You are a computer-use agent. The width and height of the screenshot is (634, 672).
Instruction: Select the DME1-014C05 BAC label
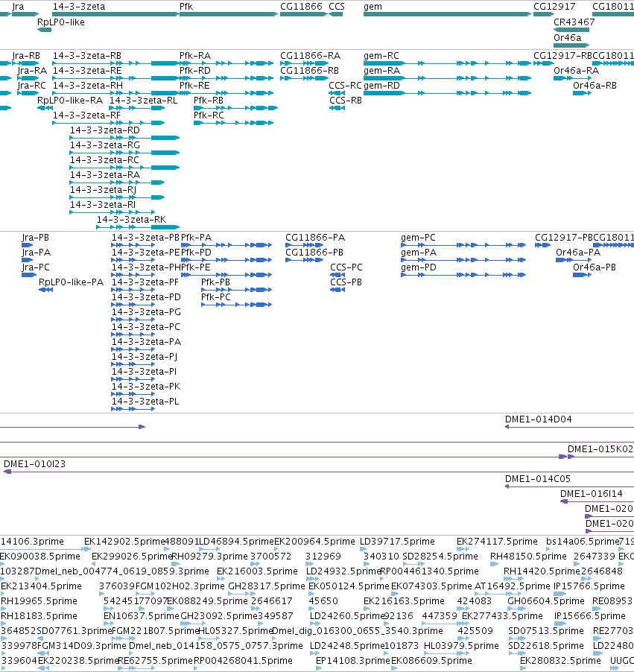pos(538,479)
